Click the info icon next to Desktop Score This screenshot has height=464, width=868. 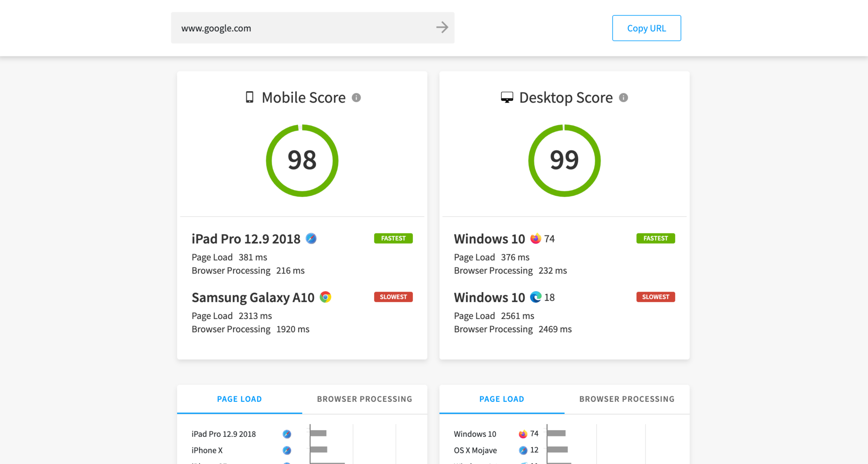(x=623, y=97)
